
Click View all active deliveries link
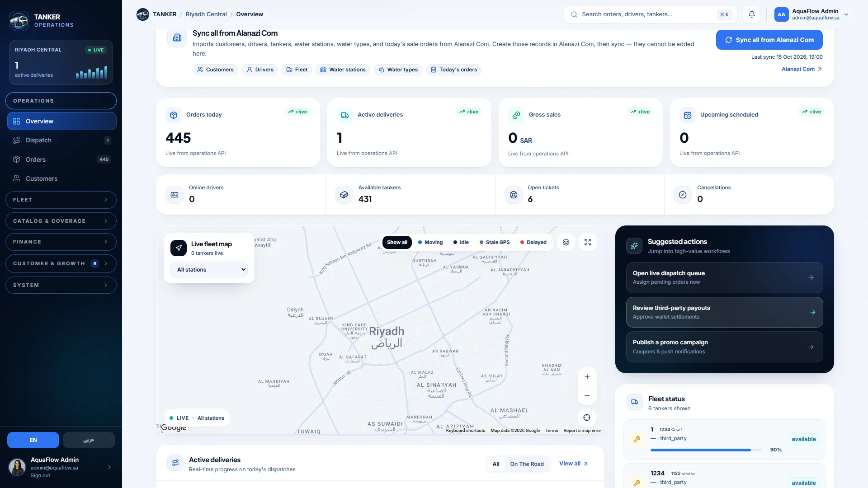coord(573,464)
